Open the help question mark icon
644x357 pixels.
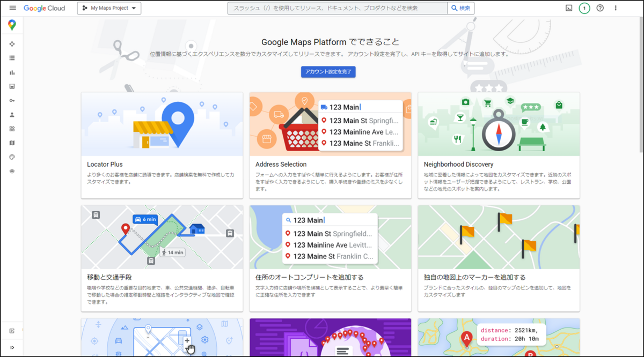[600, 8]
